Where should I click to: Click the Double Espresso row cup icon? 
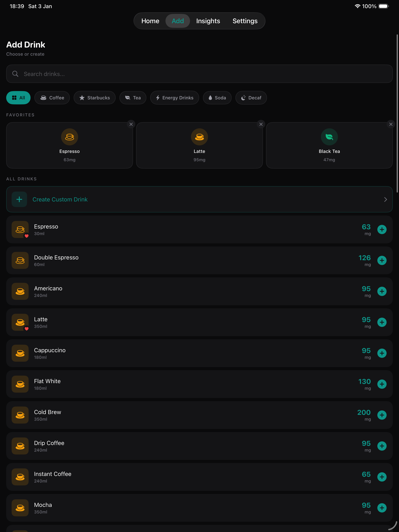point(20,260)
